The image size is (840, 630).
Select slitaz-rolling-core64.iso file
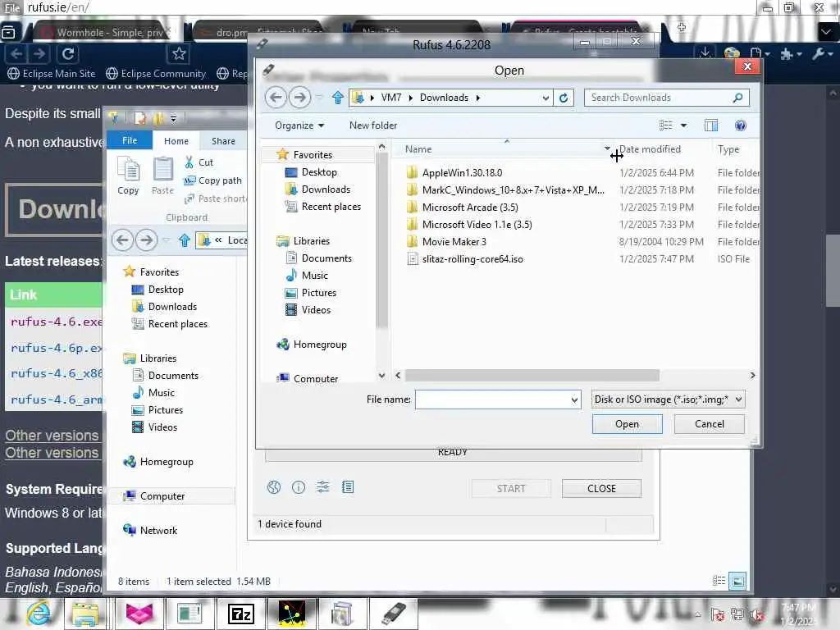(472, 258)
